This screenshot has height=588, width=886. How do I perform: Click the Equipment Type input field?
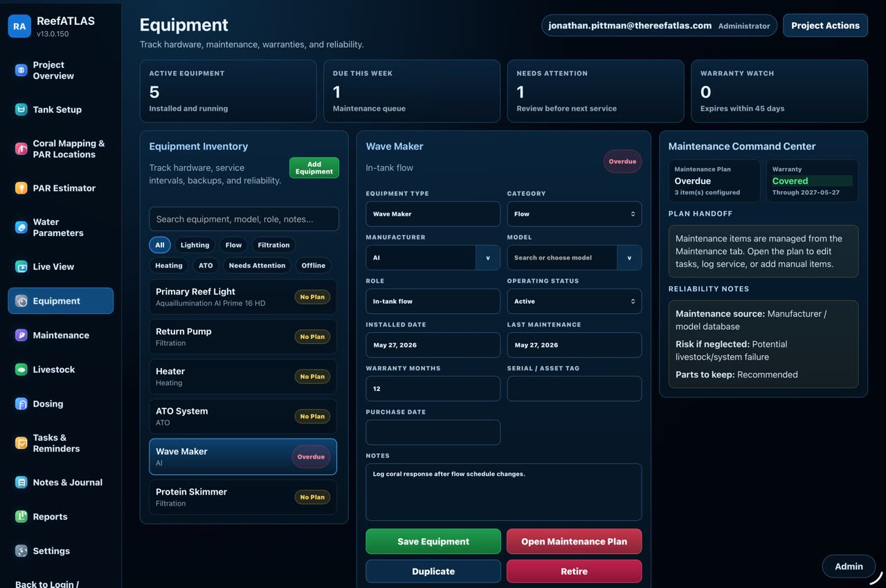(433, 214)
